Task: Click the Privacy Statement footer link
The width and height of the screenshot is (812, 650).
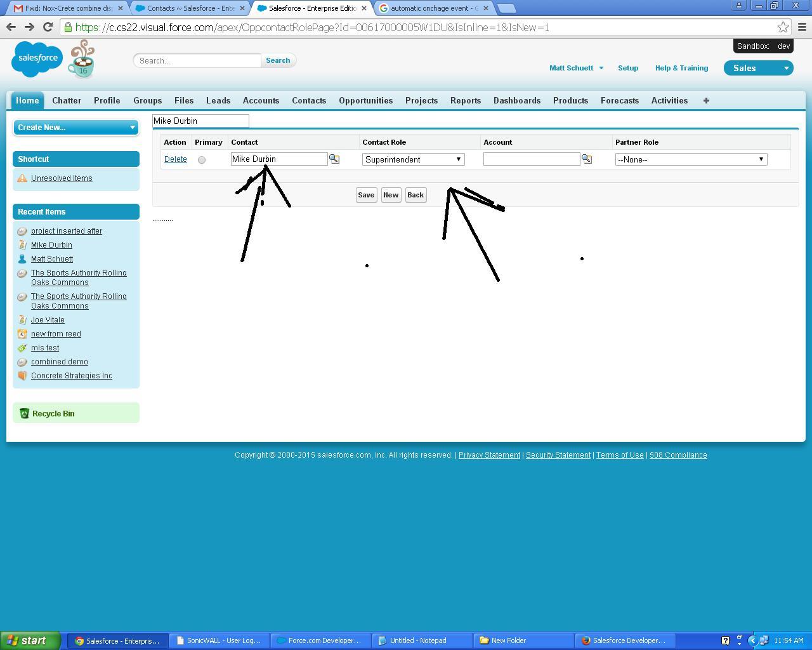Action: click(x=489, y=455)
